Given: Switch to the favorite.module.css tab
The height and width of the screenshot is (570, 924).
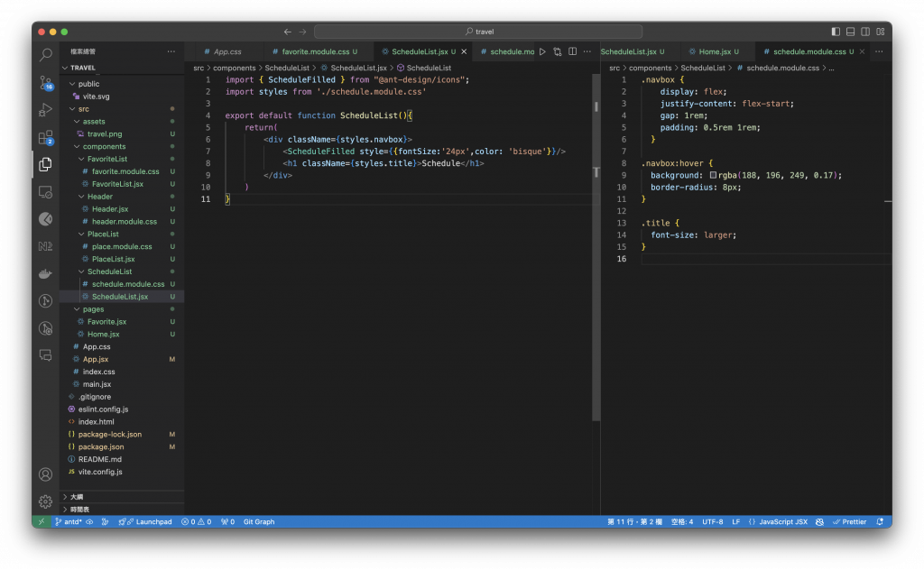Looking at the screenshot, I should (315, 52).
